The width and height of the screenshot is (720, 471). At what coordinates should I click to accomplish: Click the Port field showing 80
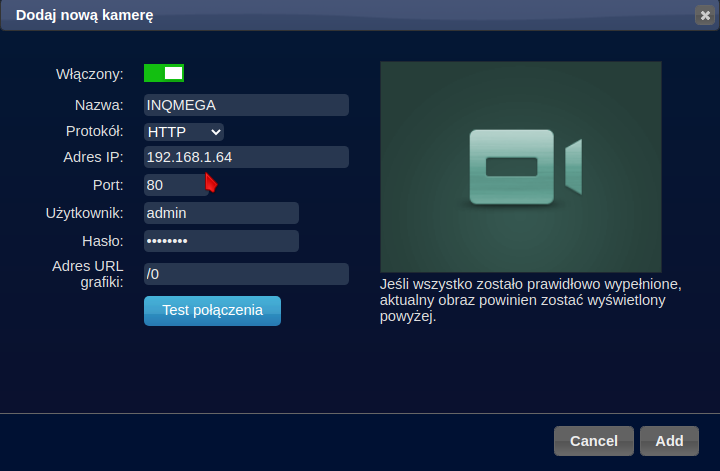[x=176, y=185]
